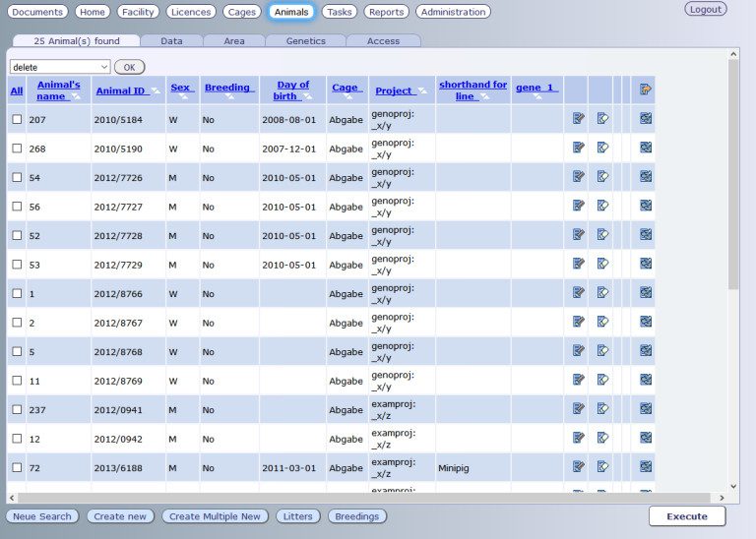The height and width of the screenshot is (539, 756).
Task: Click Neue Search
Action: coord(42,516)
